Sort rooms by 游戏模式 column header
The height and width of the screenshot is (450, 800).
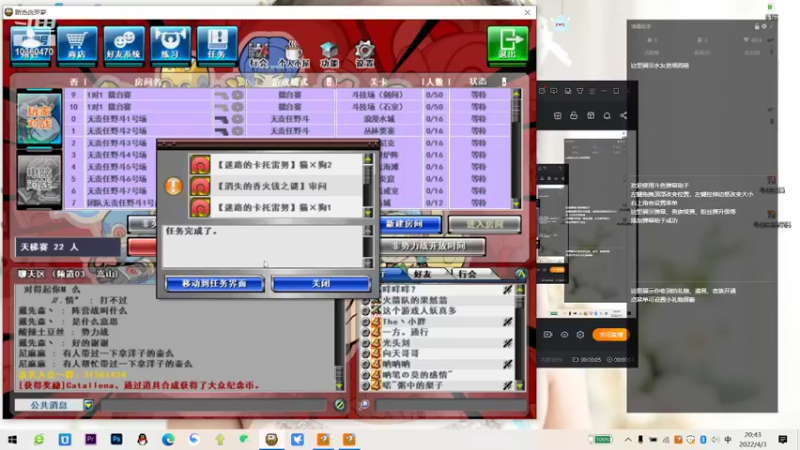point(290,82)
